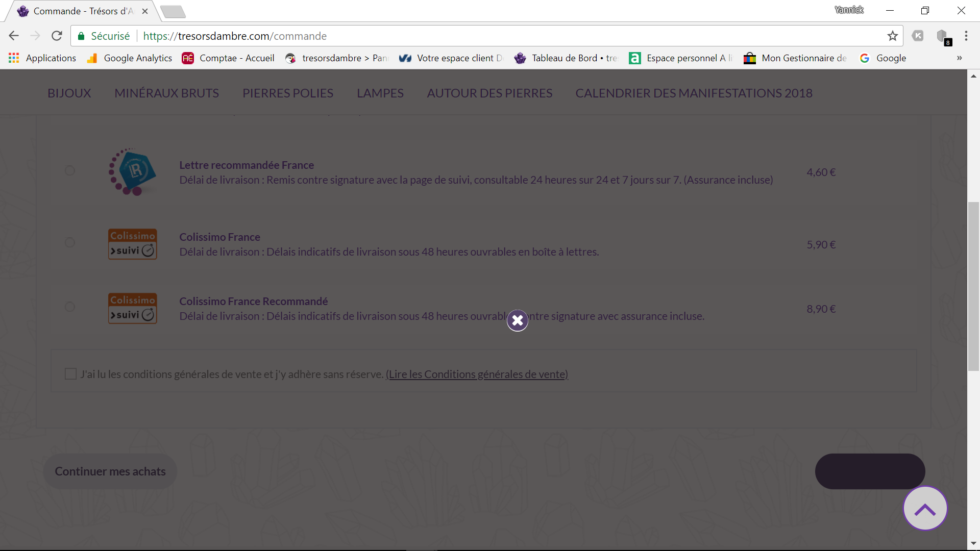The image size is (980, 551).
Task: Click the shield extension icon with badge
Action: click(943, 37)
